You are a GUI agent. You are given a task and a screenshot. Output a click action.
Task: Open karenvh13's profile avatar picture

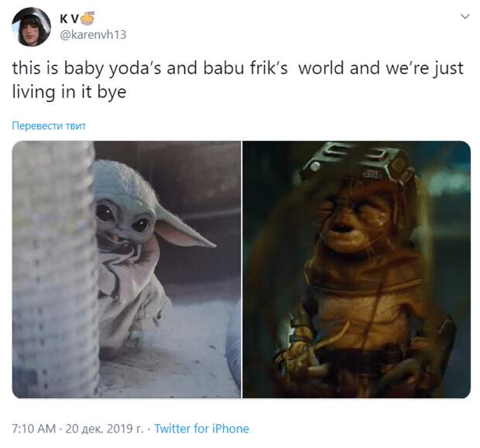pyautogui.click(x=31, y=26)
